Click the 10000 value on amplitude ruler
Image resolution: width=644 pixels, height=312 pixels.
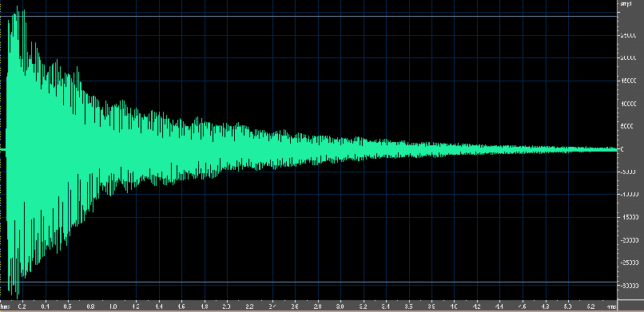628,105
